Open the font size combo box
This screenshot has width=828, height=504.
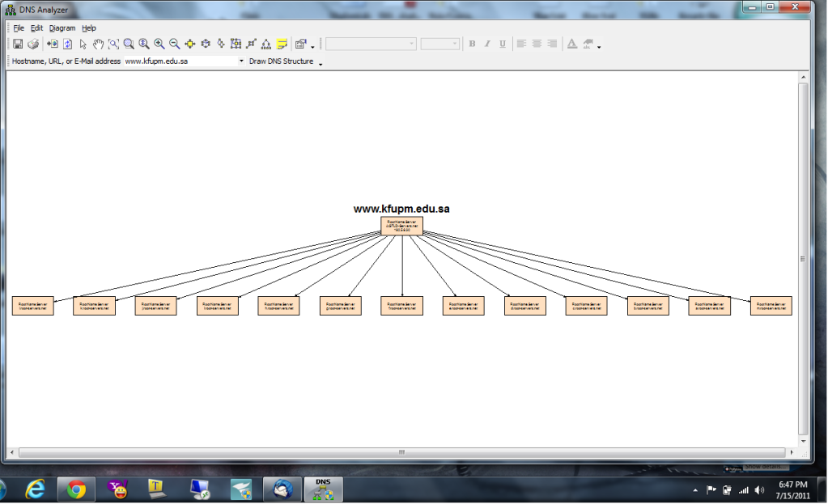(x=439, y=44)
